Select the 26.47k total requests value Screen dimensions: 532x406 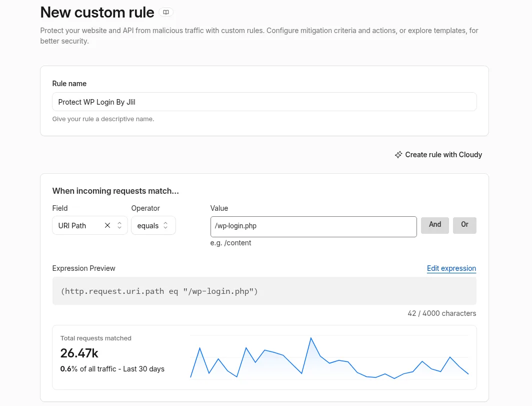point(79,353)
